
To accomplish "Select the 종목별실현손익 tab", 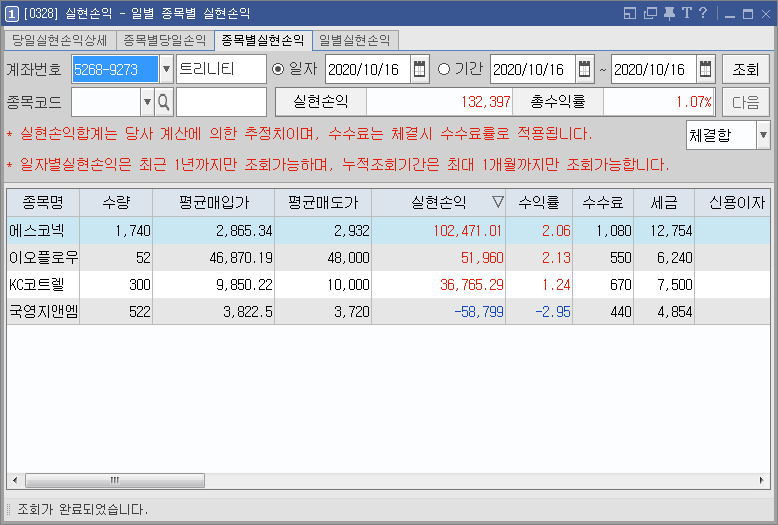I will coord(263,40).
